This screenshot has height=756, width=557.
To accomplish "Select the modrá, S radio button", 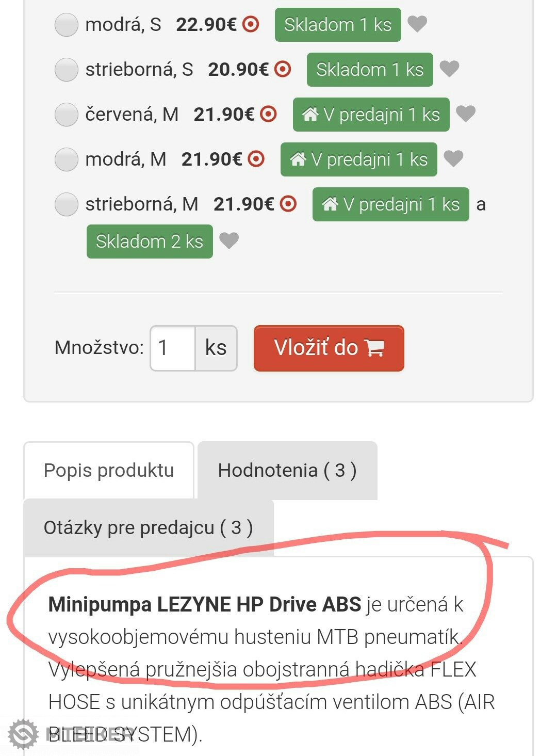I will click(x=67, y=25).
